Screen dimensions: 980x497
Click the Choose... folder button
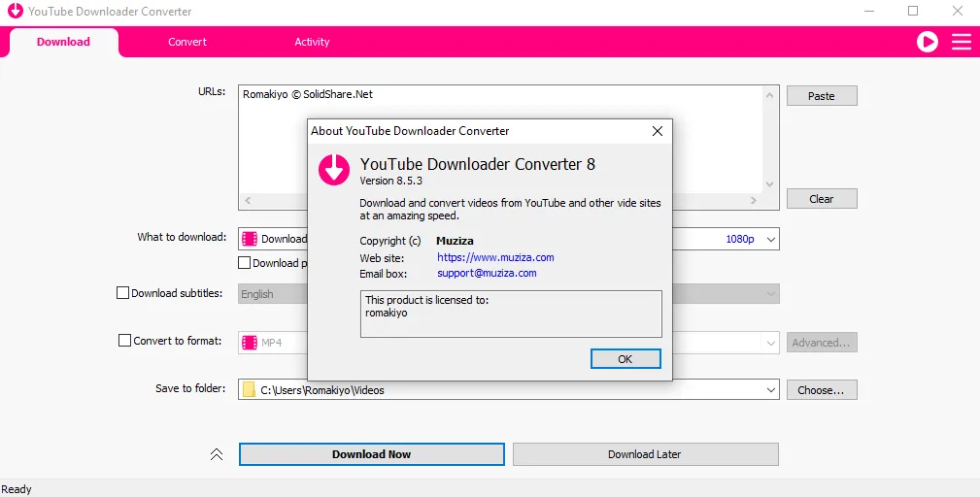tap(822, 390)
